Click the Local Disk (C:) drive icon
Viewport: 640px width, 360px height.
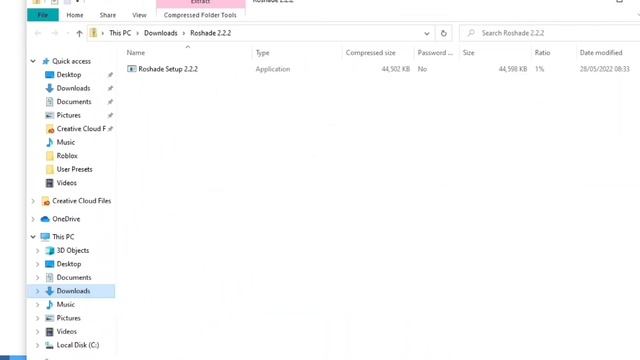pyautogui.click(x=49, y=345)
